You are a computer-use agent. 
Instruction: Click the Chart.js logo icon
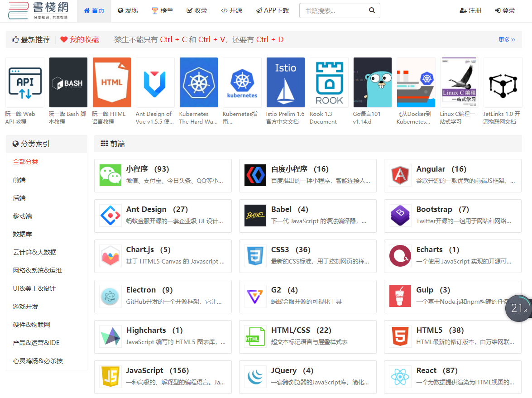click(110, 256)
